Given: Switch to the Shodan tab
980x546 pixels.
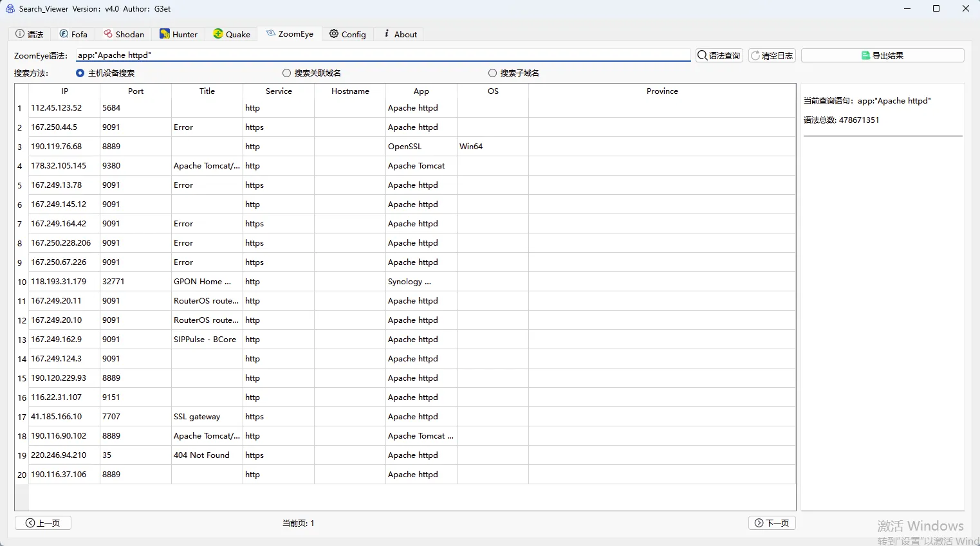Looking at the screenshot, I should [x=124, y=34].
